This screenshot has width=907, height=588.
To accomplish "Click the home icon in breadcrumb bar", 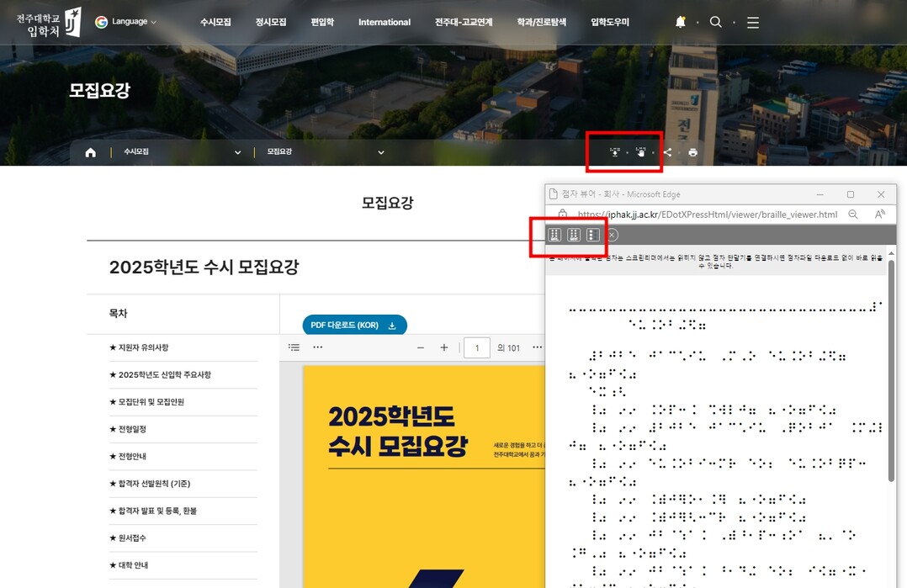I will click(91, 152).
